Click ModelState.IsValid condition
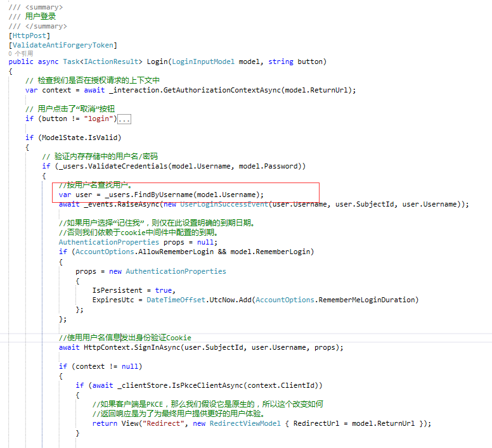Image resolution: width=492 pixels, height=448 pixels. 80,138
